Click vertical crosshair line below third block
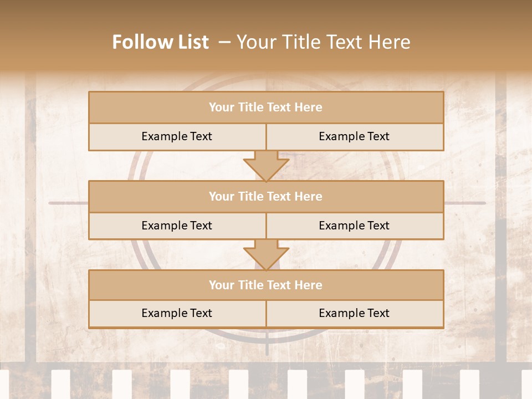The width and height of the screenshot is (532, 399). click(x=267, y=342)
